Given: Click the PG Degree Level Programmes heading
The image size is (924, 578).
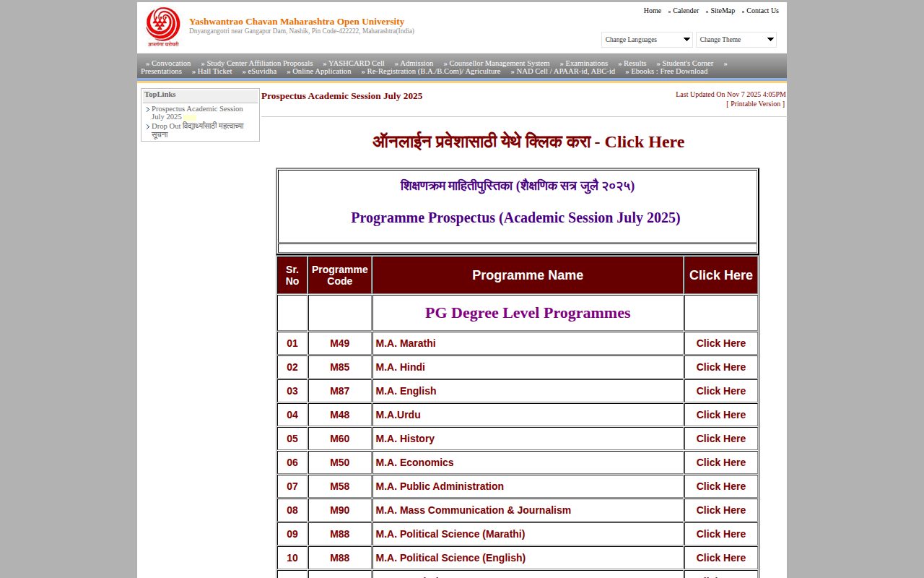Looking at the screenshot, I should coord(528,313).
